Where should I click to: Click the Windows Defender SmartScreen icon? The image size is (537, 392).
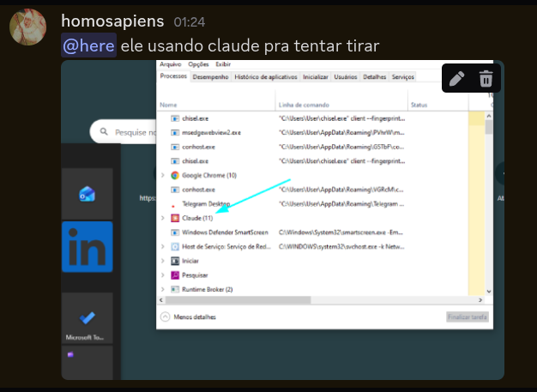(x=175, y=232)
